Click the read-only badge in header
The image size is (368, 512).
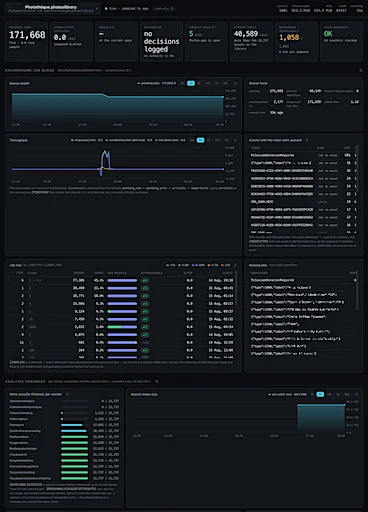[164, 9]
